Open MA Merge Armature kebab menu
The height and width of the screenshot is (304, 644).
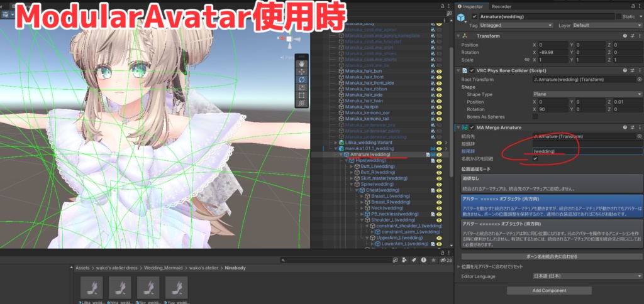[x=639, y=128]
